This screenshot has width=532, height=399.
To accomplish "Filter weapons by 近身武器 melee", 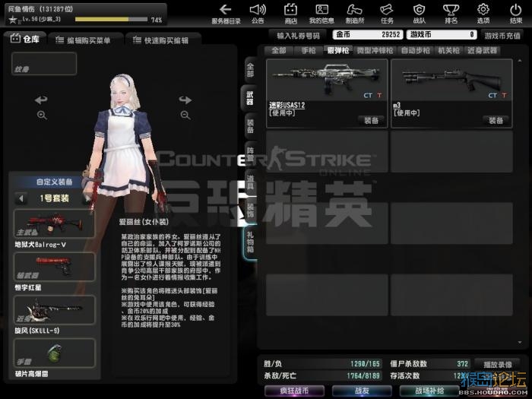I will [x=482, y=51].
